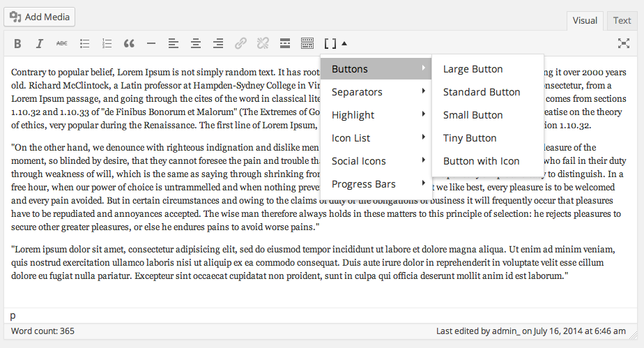Switch to the Text editor tab
The height and width of the screenshot is (348, 644).
click(622, 20)
